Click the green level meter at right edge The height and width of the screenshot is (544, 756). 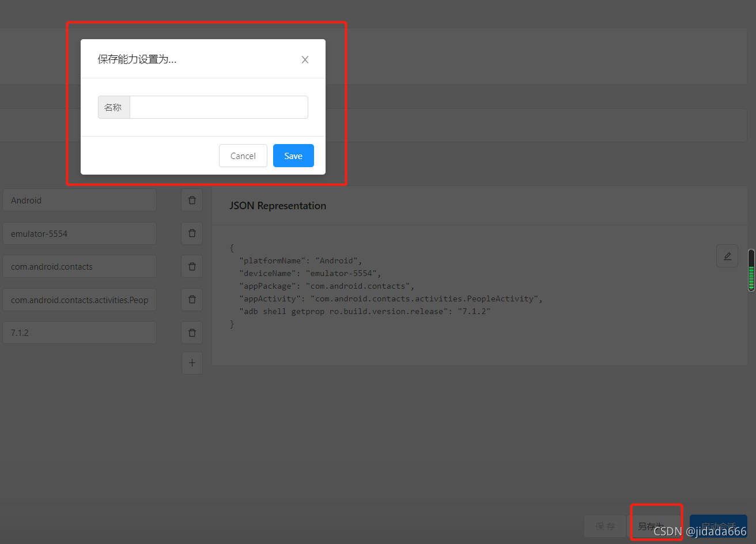(751, 270)
